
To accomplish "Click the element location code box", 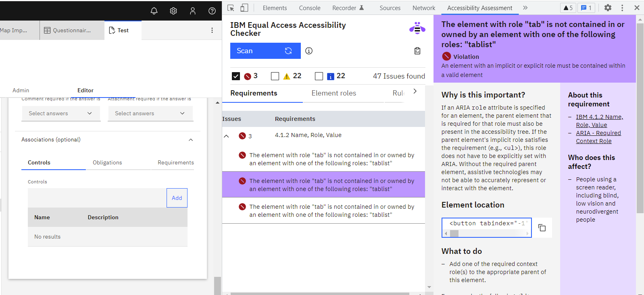I will (x=487, y=228).
